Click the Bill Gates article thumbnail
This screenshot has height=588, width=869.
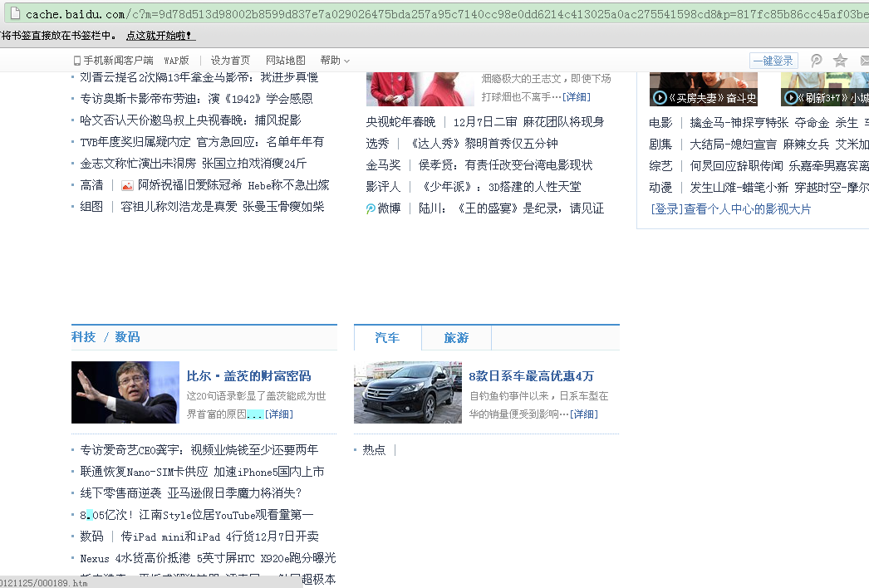[125, 392]
